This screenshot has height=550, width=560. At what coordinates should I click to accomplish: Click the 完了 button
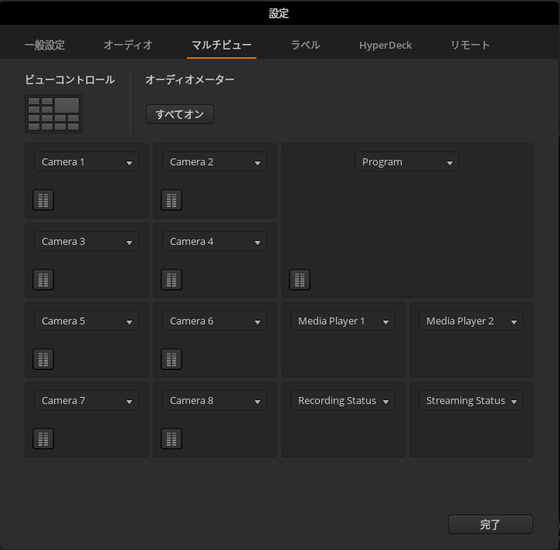click(x=490, y=524)
